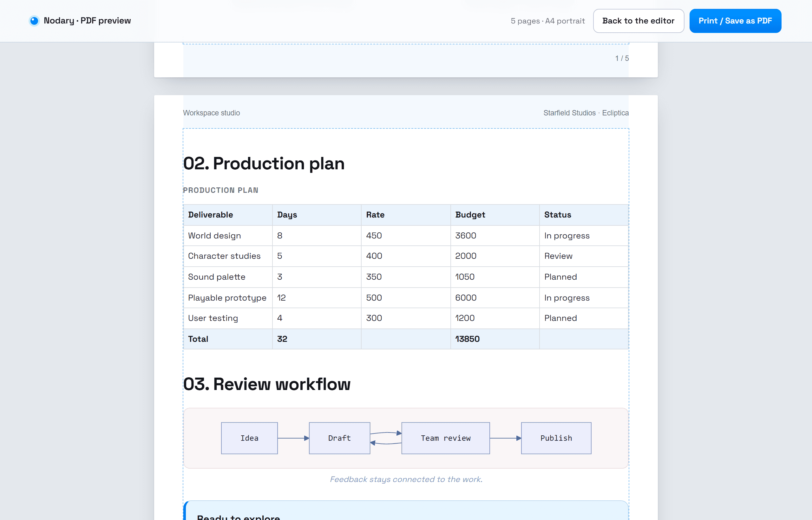The height and width of the screenshot is (520, 812).
Task: Click the rate value 400
Action: point(406,256)
